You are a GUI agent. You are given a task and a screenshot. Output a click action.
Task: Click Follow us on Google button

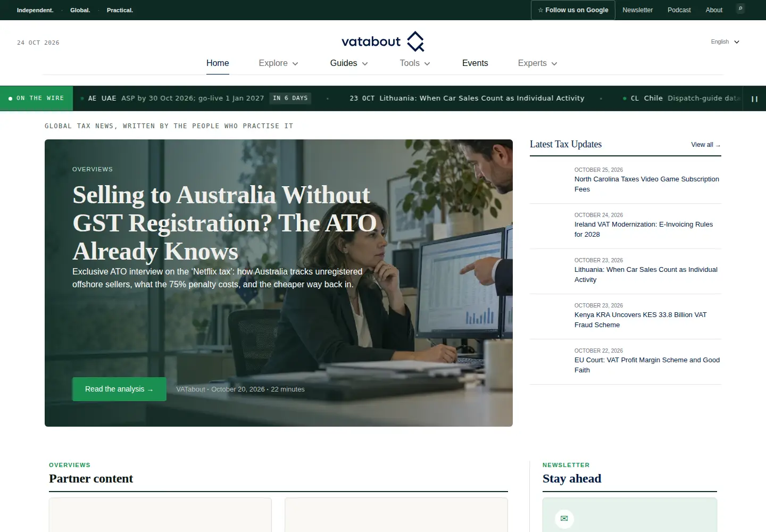point(573,10)
